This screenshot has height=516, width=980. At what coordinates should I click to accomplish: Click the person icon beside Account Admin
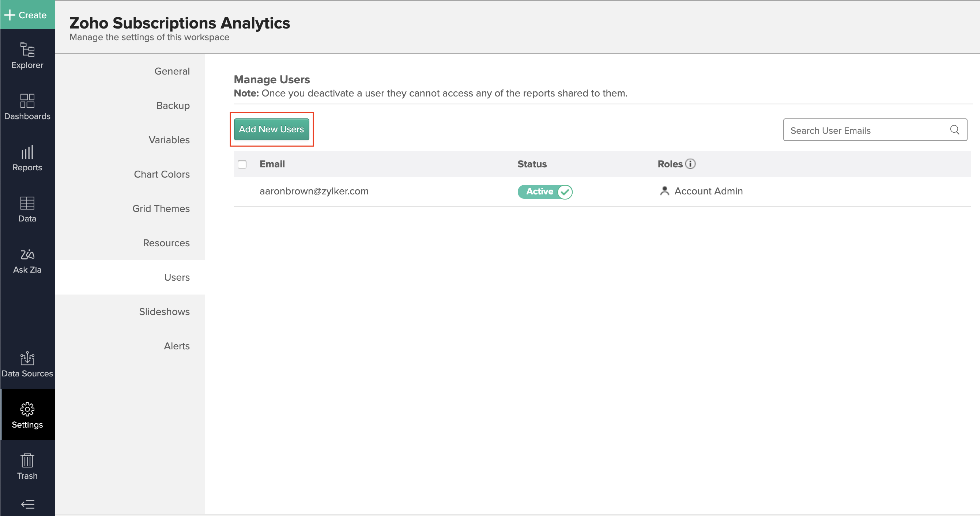tap(664, 191)
